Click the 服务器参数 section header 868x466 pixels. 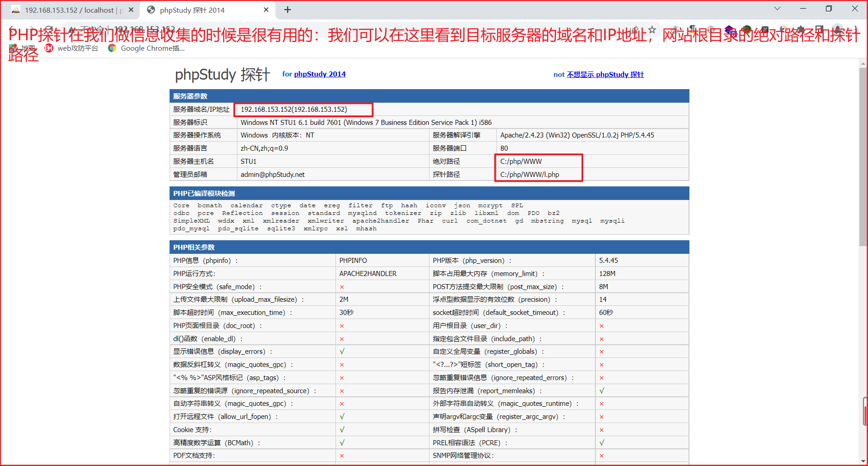429,96
